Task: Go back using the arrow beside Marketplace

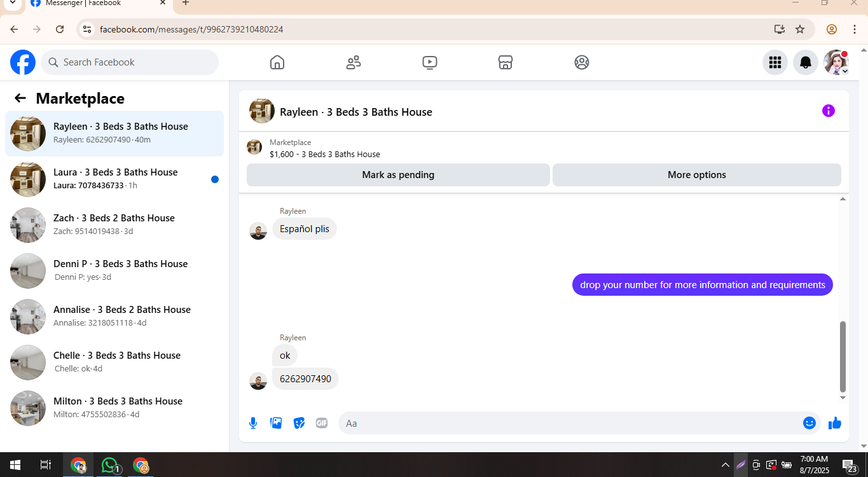Action: (x=20, y=98)
